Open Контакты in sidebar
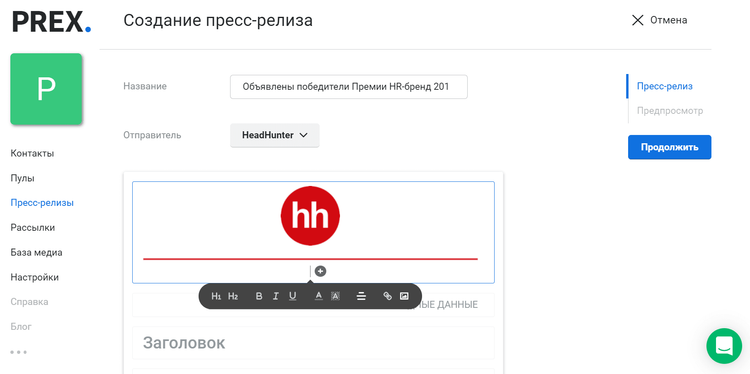 [x=32, y=154]
